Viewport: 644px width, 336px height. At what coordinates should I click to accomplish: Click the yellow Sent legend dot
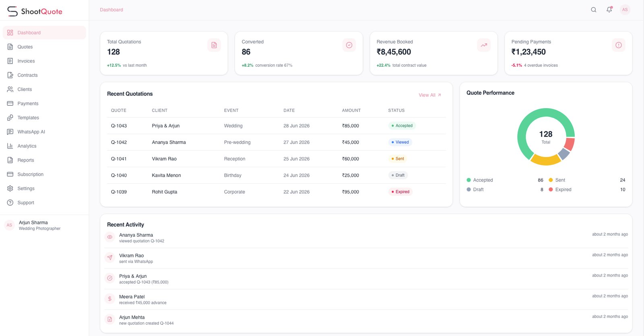point(551,180)
